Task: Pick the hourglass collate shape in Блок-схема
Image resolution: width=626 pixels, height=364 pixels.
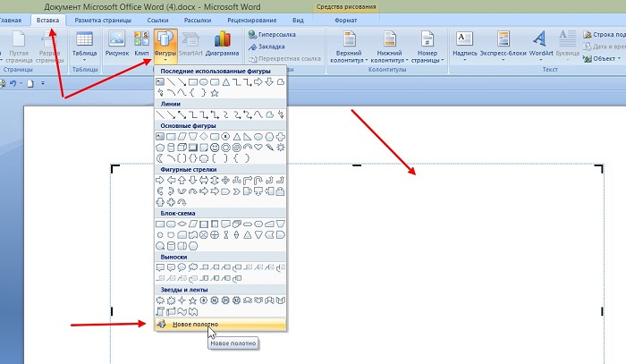Action: click(x=225, y=235)
